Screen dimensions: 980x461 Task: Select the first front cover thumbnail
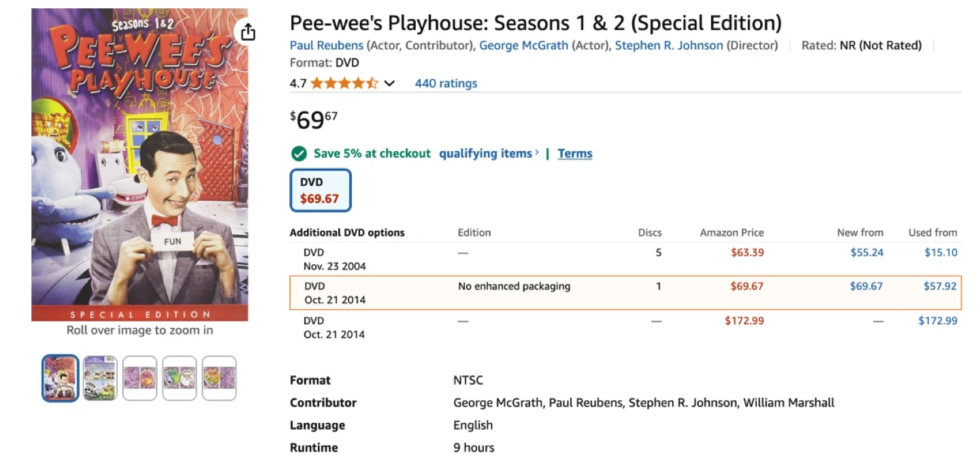61,378
